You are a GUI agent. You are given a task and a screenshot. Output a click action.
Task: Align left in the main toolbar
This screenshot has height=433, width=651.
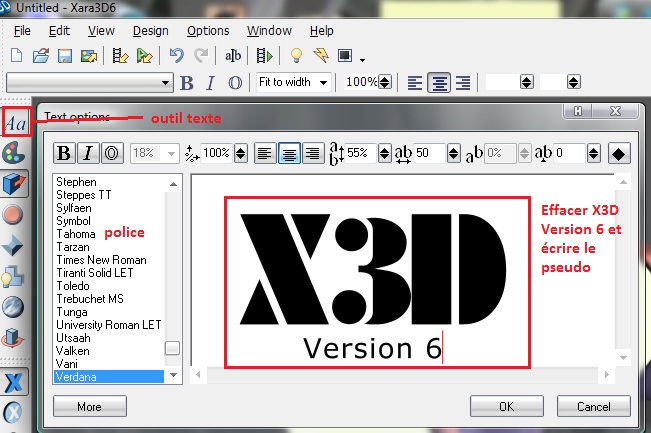tap(415, 83)
